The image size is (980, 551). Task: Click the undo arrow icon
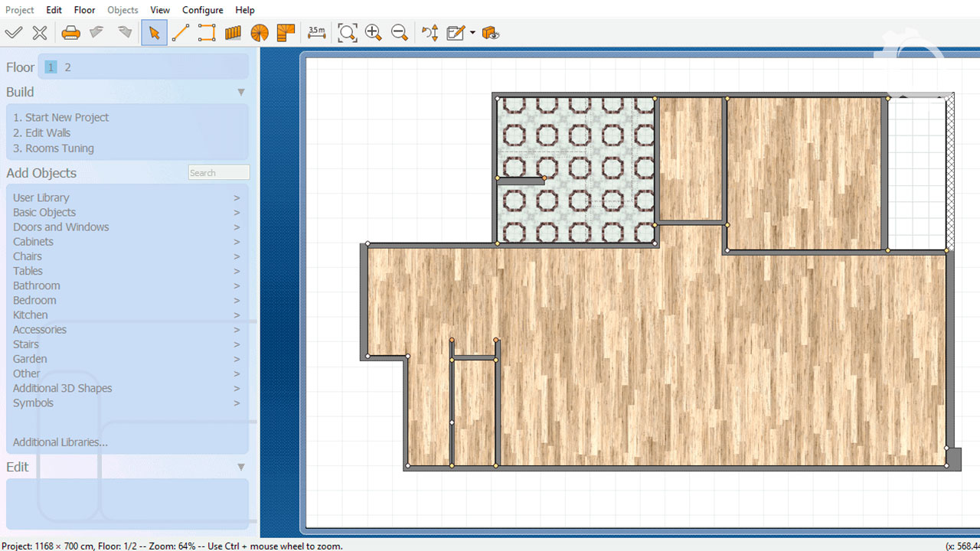coord(96,32)
